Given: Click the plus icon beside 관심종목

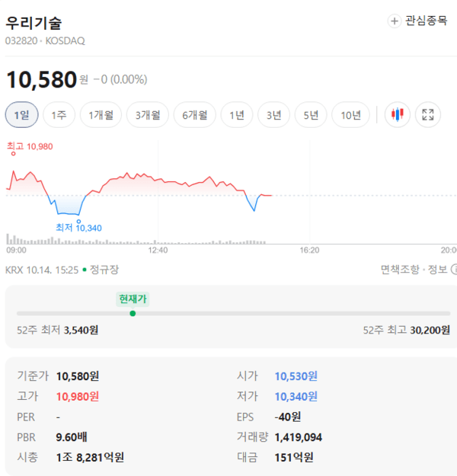Looking at the screenshot, I should click(x=394, y=21).
